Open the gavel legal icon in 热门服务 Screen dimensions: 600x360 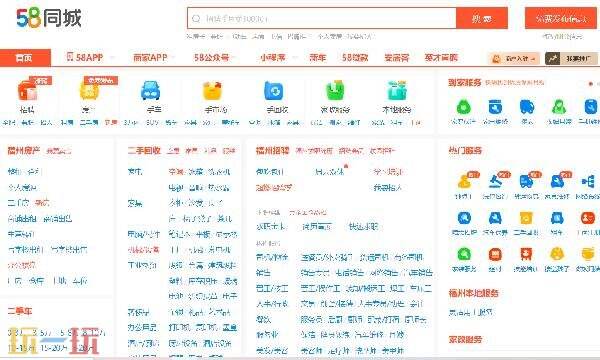[x=495, y=181]
